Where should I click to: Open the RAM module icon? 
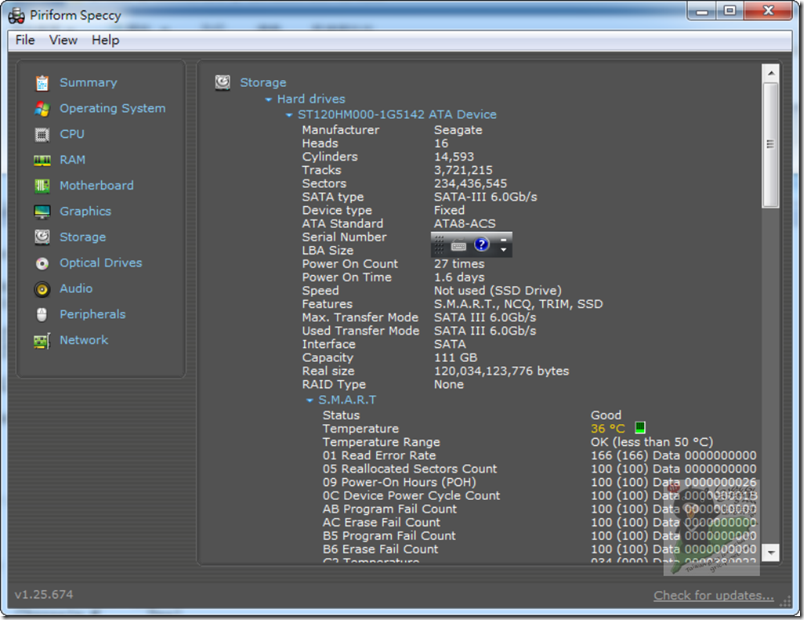(x=42, y=160)
